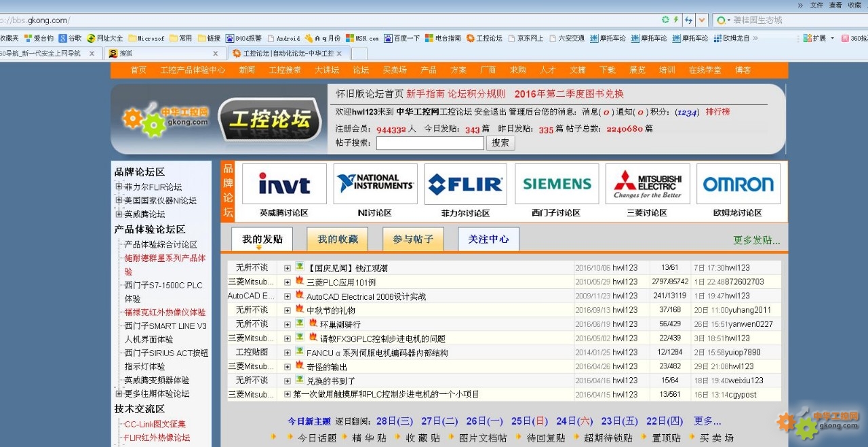Open the 论坛积分规则 link
Screen dimensions: 868x447
[x=476, y=94]
